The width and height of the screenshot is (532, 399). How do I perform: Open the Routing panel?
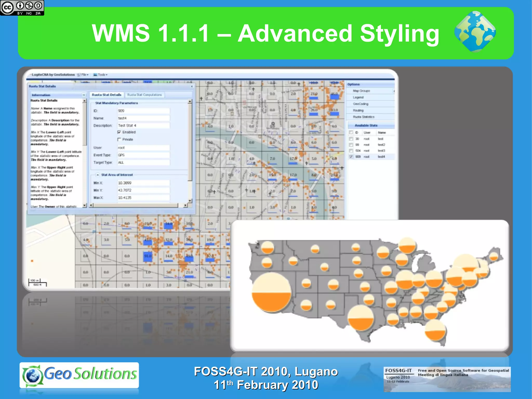(358, 110)
